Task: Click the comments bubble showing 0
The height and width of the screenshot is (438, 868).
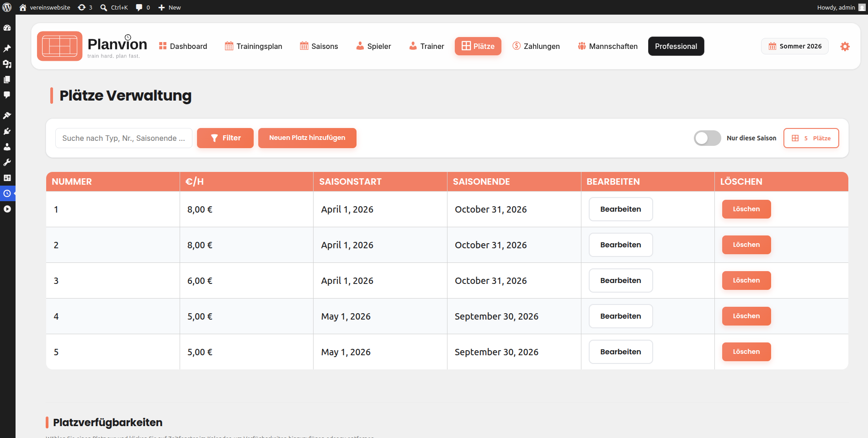Action: click(143, 7)
